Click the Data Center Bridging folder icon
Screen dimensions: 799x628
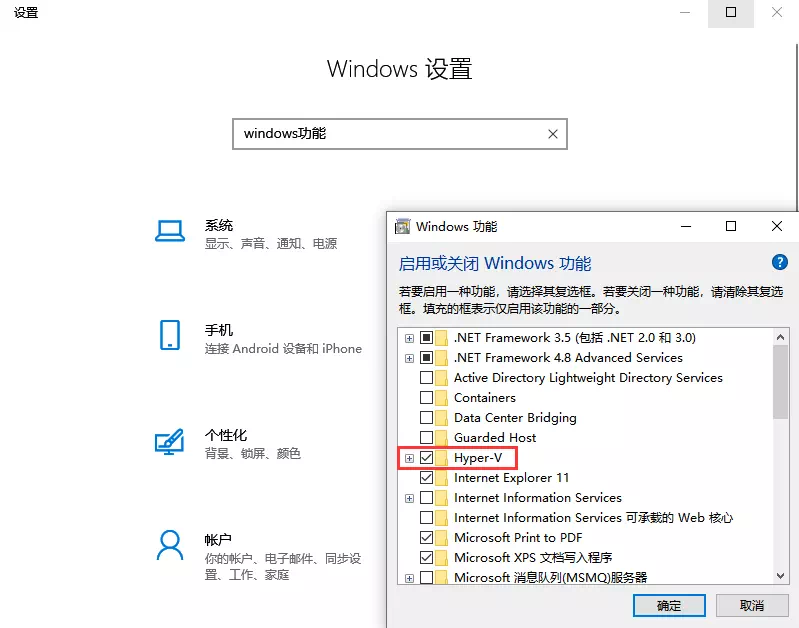click(x=441, y=417)
